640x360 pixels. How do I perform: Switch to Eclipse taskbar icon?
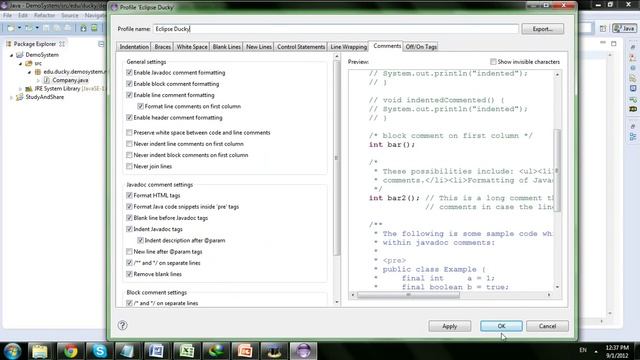pos(303,351)
